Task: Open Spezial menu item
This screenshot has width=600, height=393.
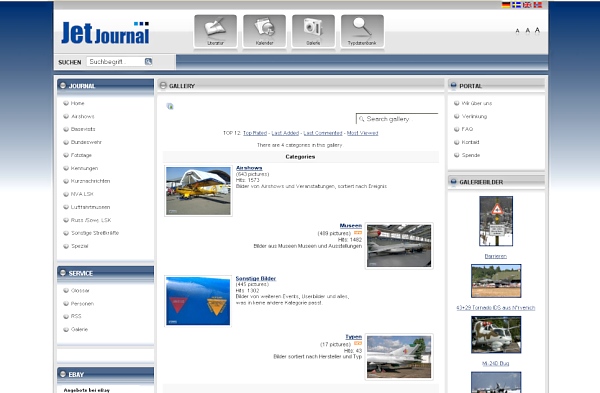Action: point(80,246)
